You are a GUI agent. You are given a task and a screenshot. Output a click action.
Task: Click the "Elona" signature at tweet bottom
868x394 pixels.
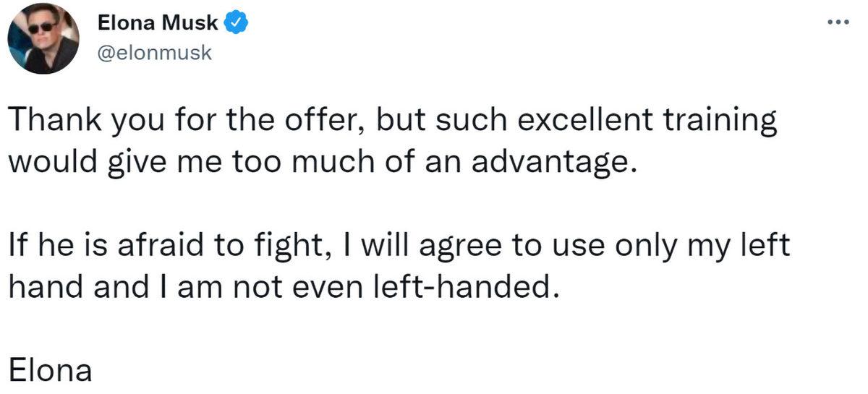(50, 370)
